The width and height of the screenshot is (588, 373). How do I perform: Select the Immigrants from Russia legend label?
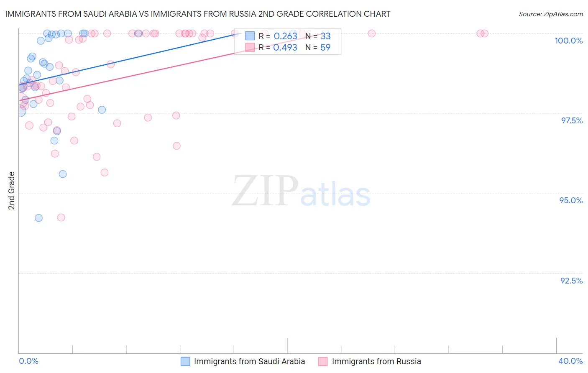376,361
